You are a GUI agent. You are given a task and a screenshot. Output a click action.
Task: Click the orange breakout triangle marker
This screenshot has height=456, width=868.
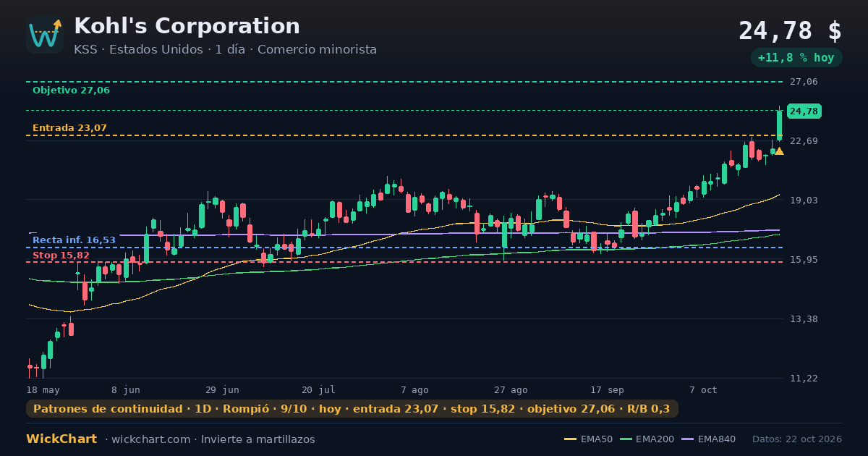pyautogui.click(x=779, y=151)
